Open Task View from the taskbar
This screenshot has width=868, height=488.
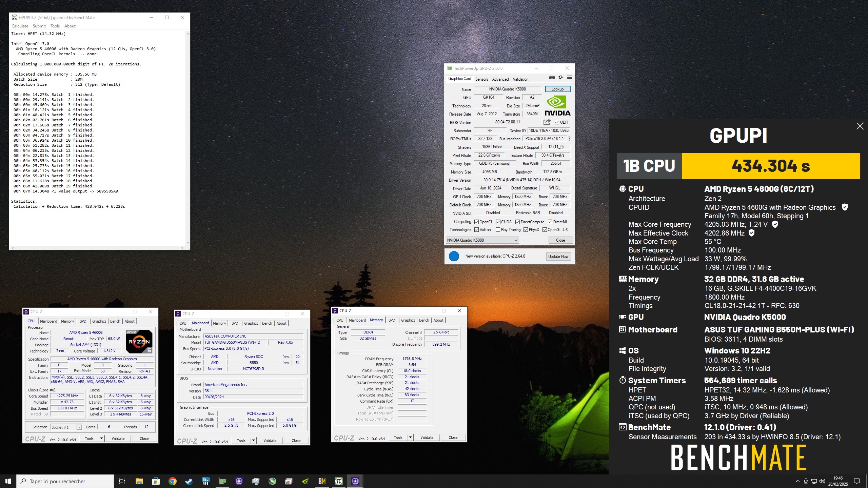(x=122, y=481)
